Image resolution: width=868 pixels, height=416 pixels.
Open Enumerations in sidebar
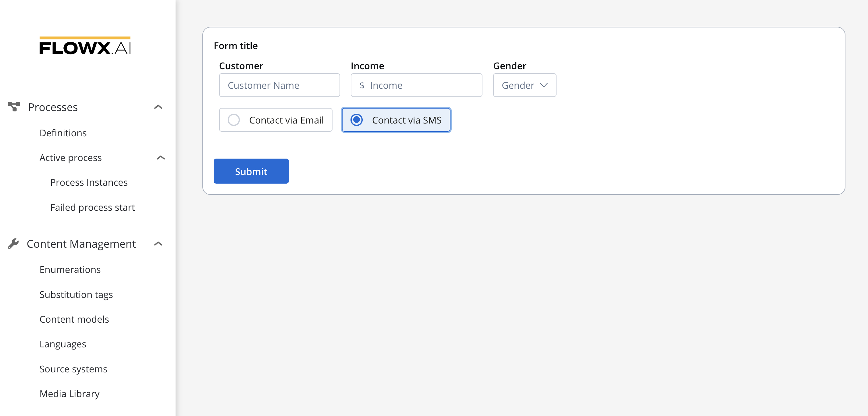[70, 270]
